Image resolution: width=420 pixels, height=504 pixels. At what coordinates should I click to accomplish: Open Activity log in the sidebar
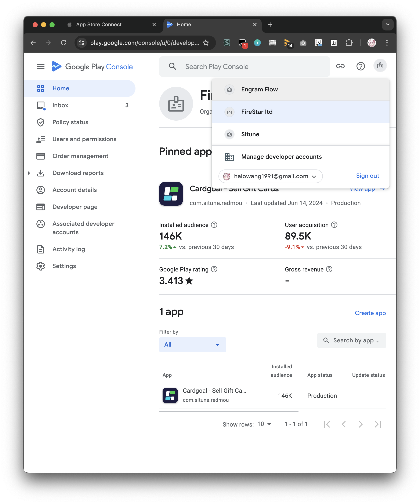click(x=80, y=249)
